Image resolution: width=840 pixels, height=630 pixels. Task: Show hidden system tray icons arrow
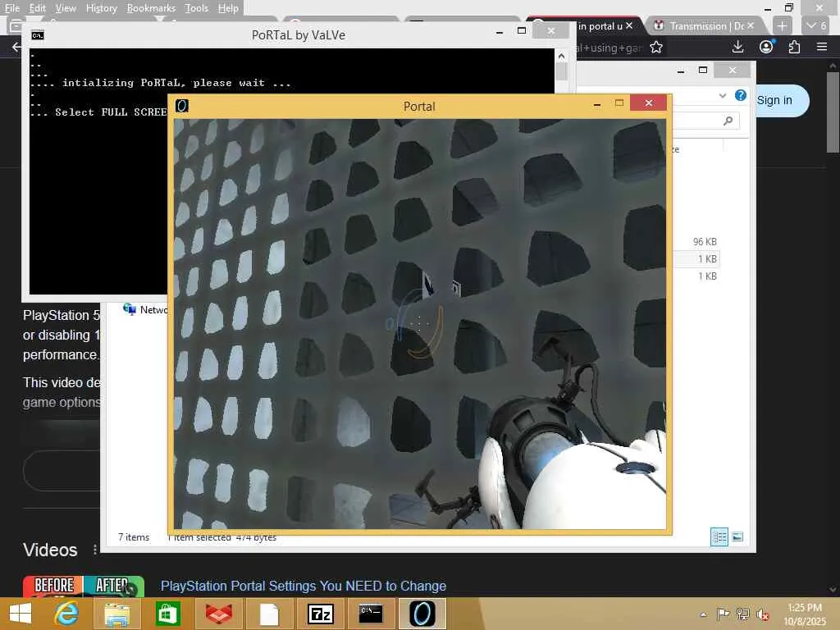click(x=703, y=614)
